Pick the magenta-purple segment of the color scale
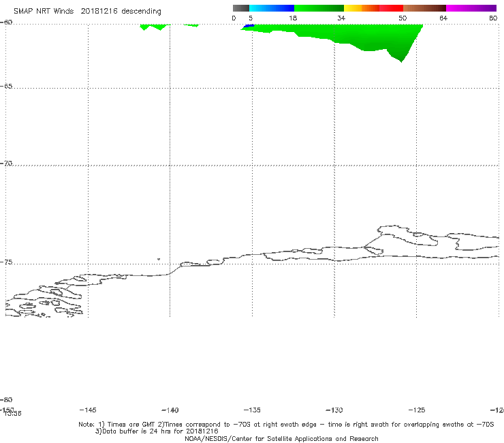The image size is (504, 443). point(471,8)
